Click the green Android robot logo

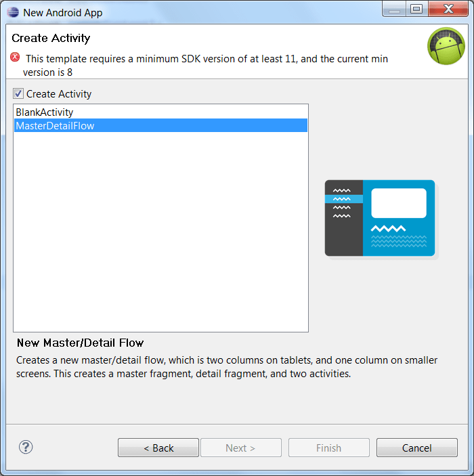point(446,46)
